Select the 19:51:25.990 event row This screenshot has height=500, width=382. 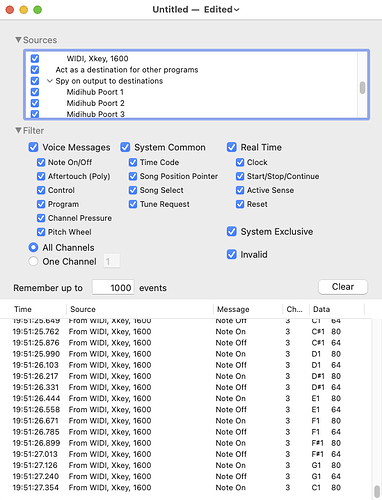pyautogui.click(x=186, y=354)
